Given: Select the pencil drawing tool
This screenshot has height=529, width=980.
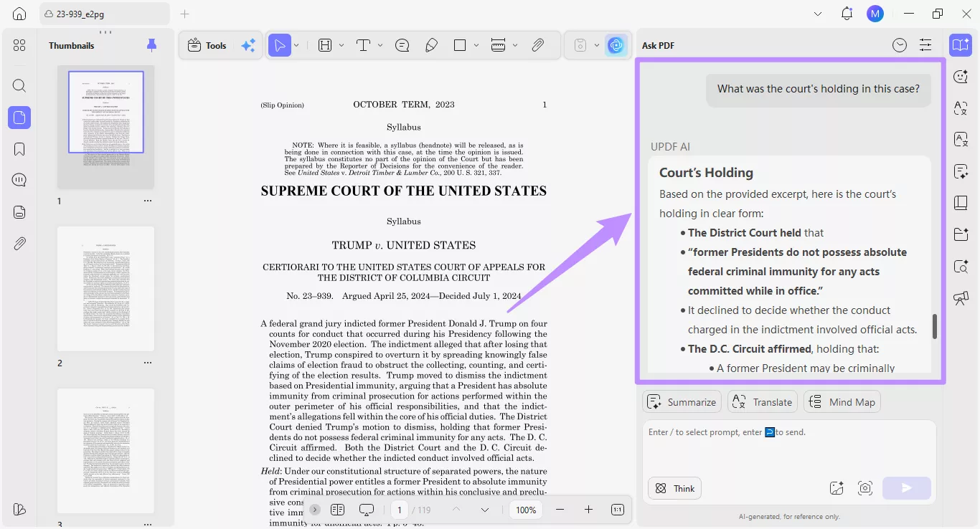Looking at the screenshot, I should (431, 45).
